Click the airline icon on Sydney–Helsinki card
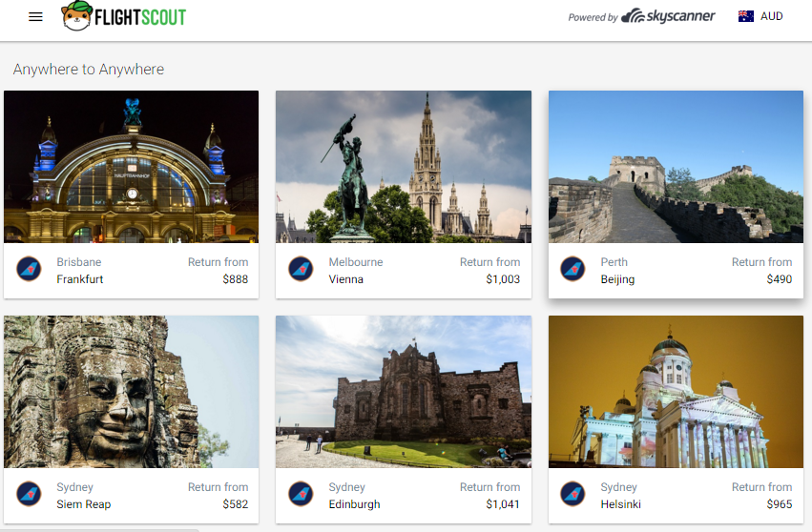Viewport: 812px width, 532px height. [573, 494]
